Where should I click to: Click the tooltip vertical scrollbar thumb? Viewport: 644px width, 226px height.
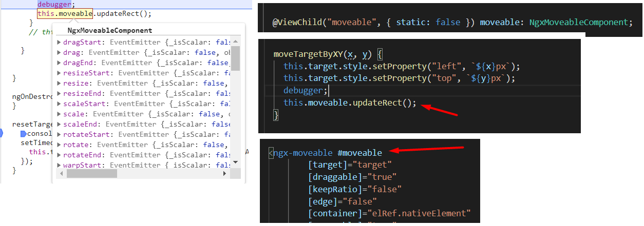(x=236, y=58)
